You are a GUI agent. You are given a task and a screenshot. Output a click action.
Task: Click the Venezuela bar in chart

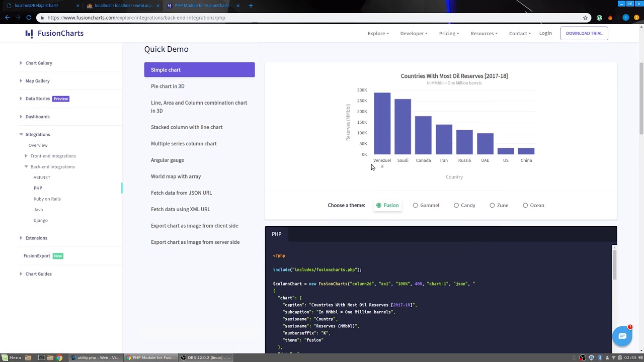pyautogui.click(x=382, y=123)
